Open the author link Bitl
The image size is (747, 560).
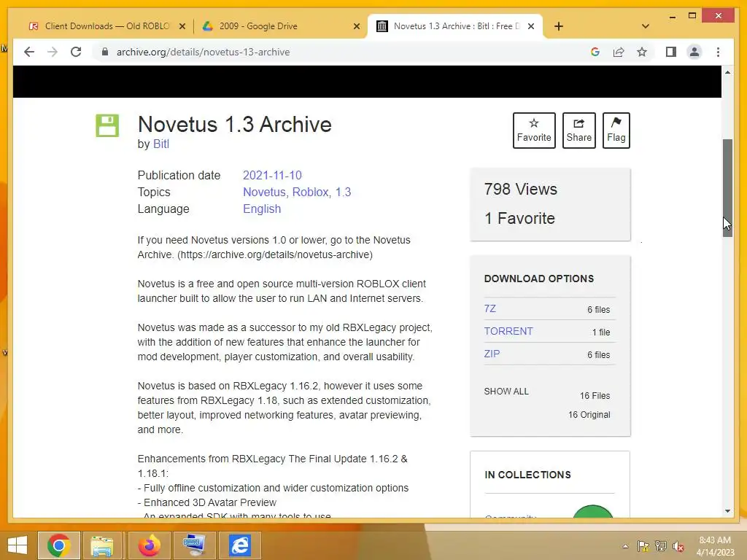pyautogui.click(x=161, y=144)
